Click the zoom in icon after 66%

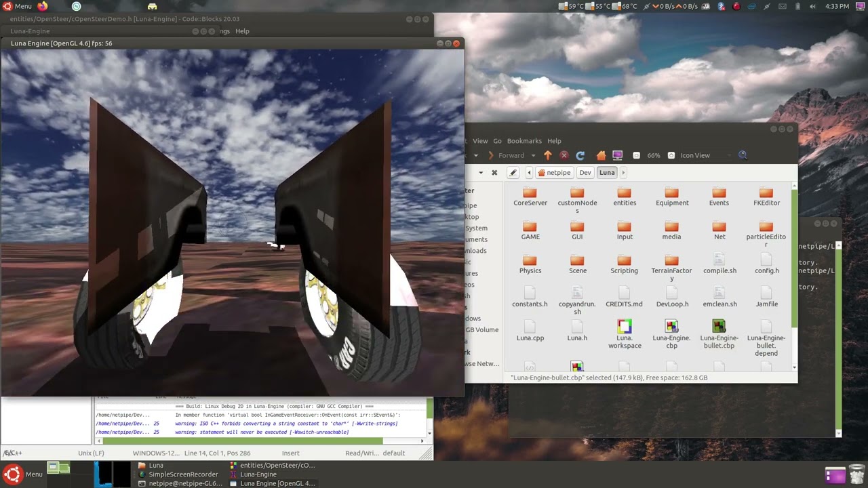(x=671, y=155)
